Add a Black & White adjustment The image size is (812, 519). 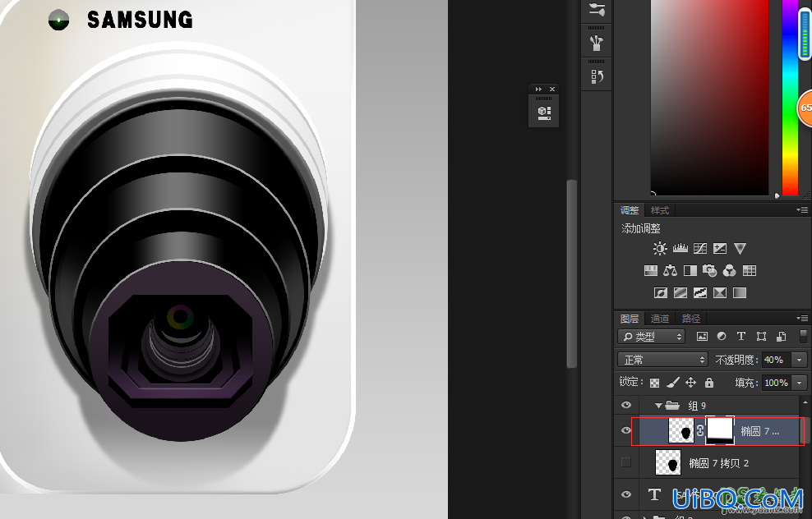690,271
